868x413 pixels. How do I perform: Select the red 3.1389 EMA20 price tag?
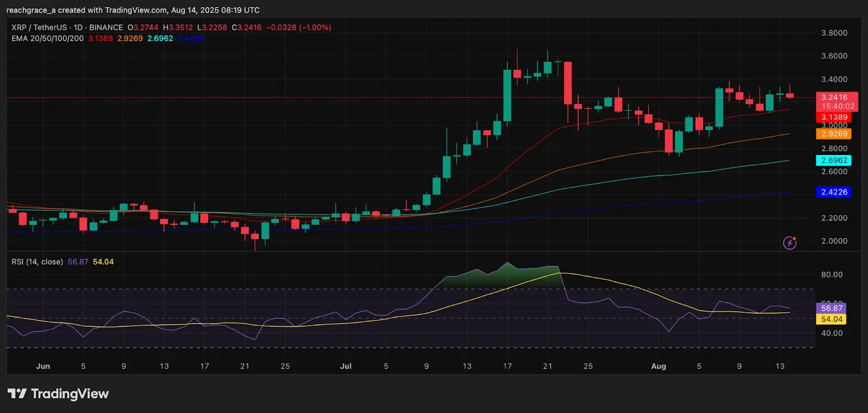[833, 117]
